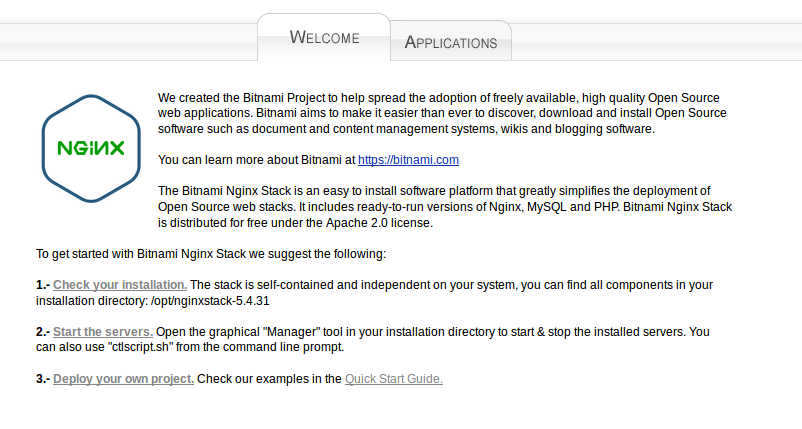Open the https://bitnami.com link
The height and width of the screenshot is (429, 802).
408,160
